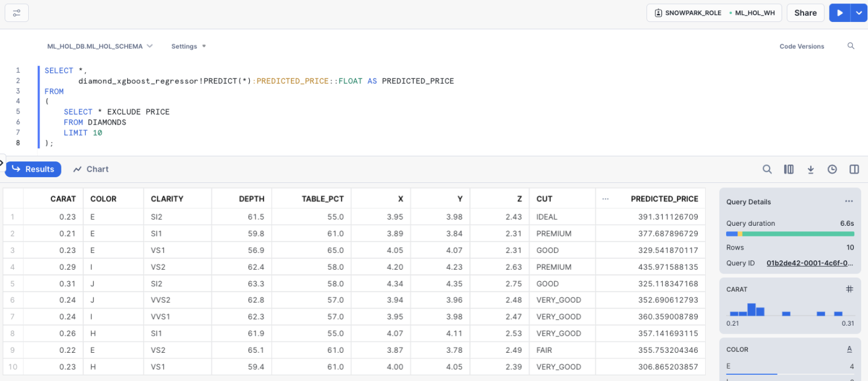868x381 pixels.
Task: Click the histogram icon on CARAT panel
Action: pyautogui.click(x=849, y=288)
